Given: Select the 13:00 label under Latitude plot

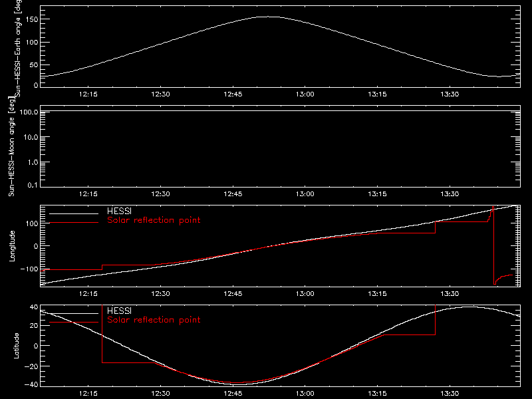Looking at the screenshot, I should click(305, 394).
